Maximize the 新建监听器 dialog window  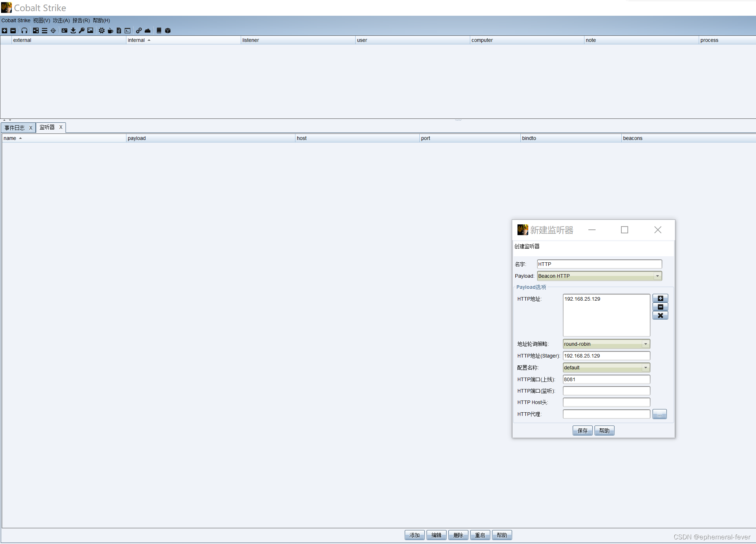coord(625,230)
